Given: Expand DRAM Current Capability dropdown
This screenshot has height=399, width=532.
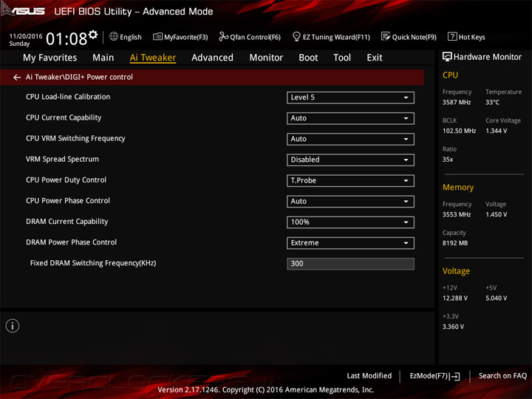Looking at the screenshot, I should click(350, 222).
